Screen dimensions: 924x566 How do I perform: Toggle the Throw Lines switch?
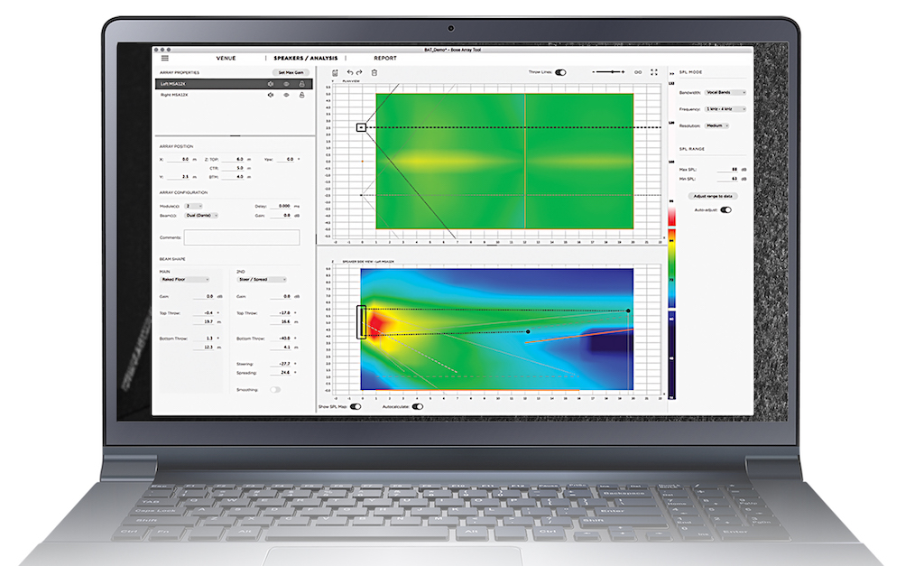(561, 72)
